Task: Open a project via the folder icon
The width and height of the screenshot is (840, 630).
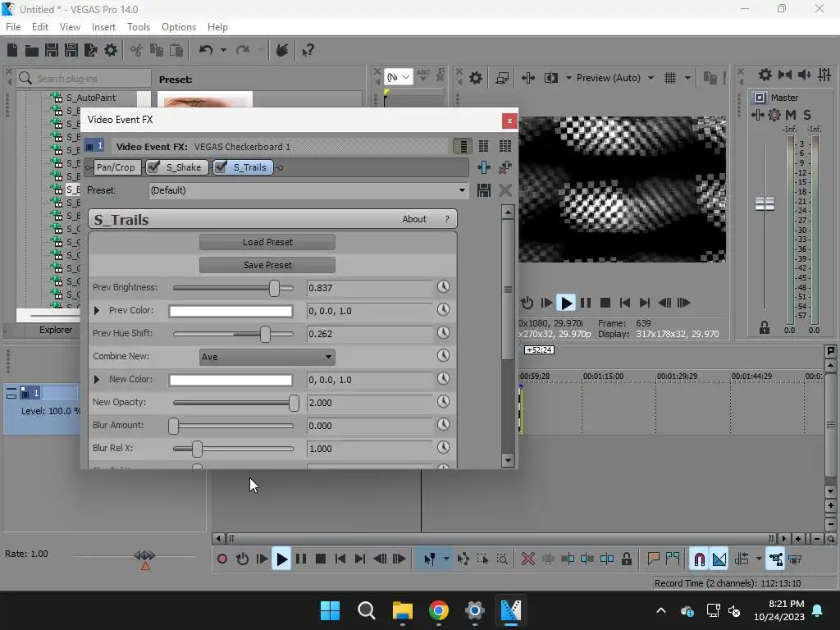Action: [x=32, y=50]
